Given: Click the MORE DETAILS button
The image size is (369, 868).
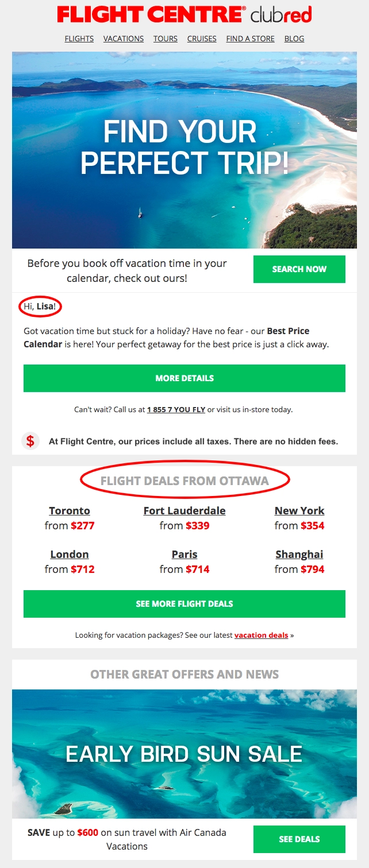Looking at the screenshot, I should (x=184, y=378).
